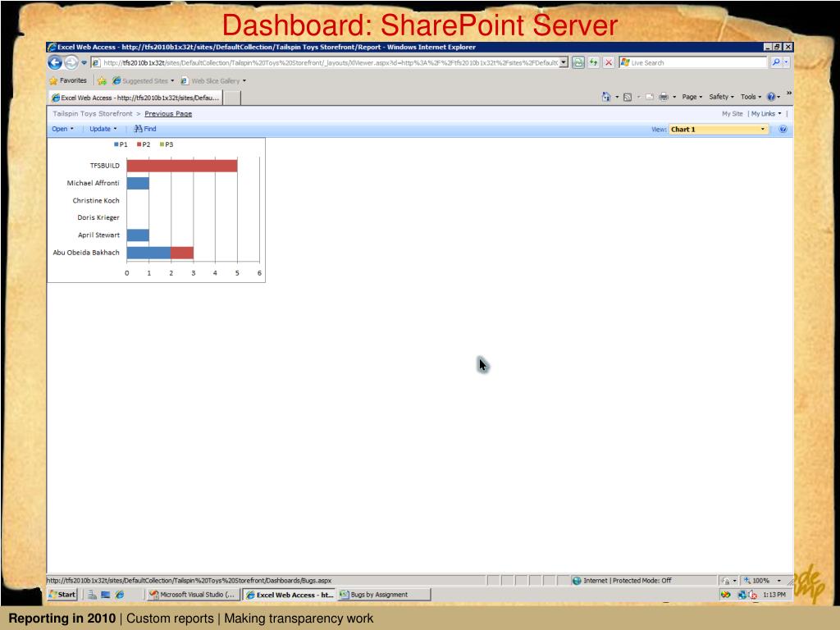Click the red P2 legend swatch
Viewport: 840px width, 630px height.
tap(139, 144)
